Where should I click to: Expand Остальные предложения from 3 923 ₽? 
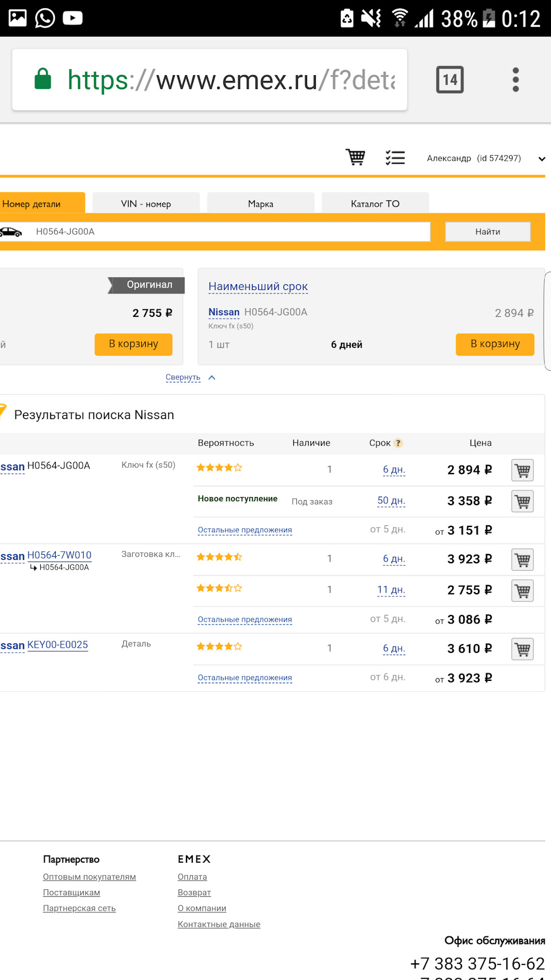[x=245, y=677]
